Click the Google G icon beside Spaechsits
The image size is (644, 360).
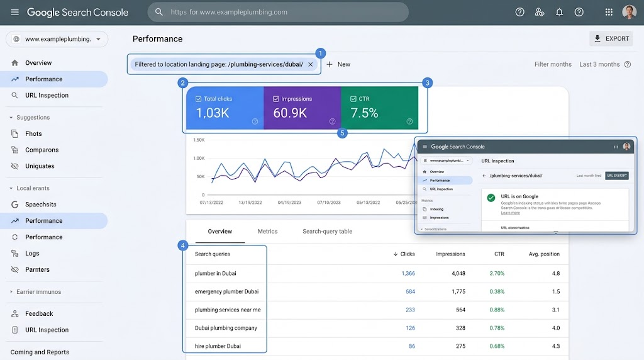(15, 205)
